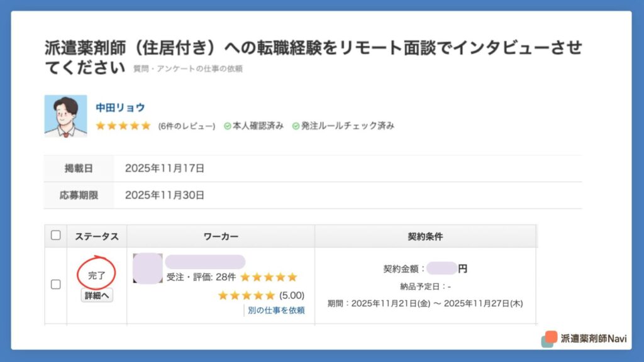Open the 中田リョウ name link

click(120, 107)
